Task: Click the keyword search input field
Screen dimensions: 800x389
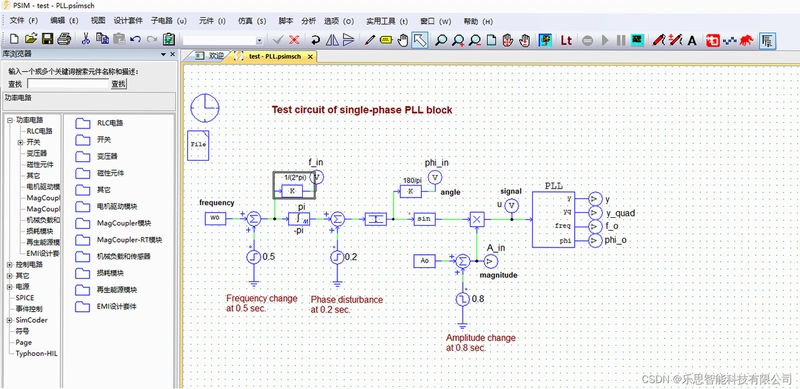Action: click(68, 84)
